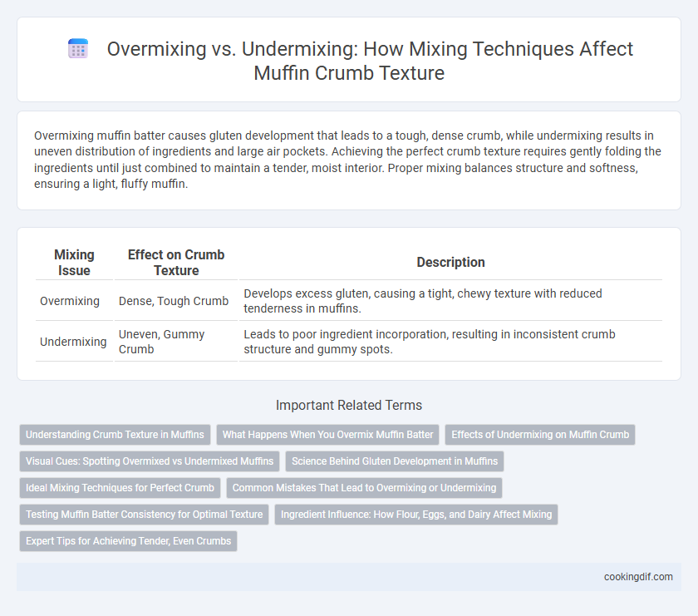Open Effects of Undermixing on Muffin Crumb
The width and height of the screenshot is (698, 616).
click(540, 435)
